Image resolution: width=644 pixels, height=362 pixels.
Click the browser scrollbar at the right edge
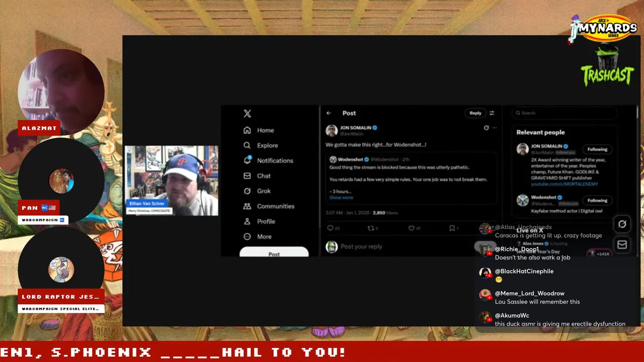pos(637,113)
